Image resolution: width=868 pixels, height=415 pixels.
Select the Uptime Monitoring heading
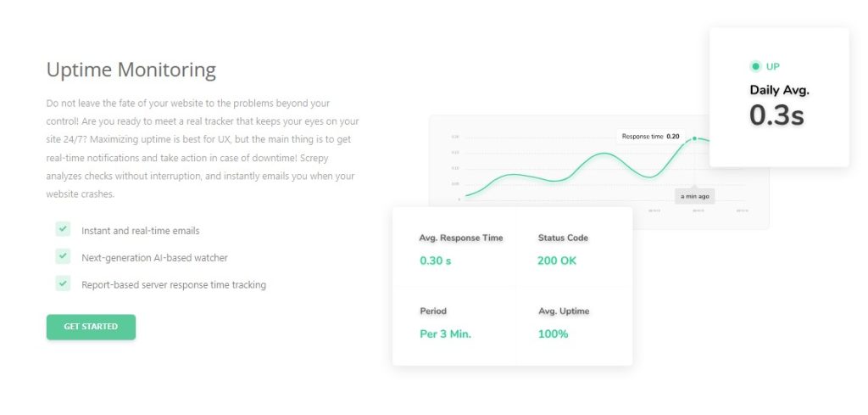coord(131,70)
